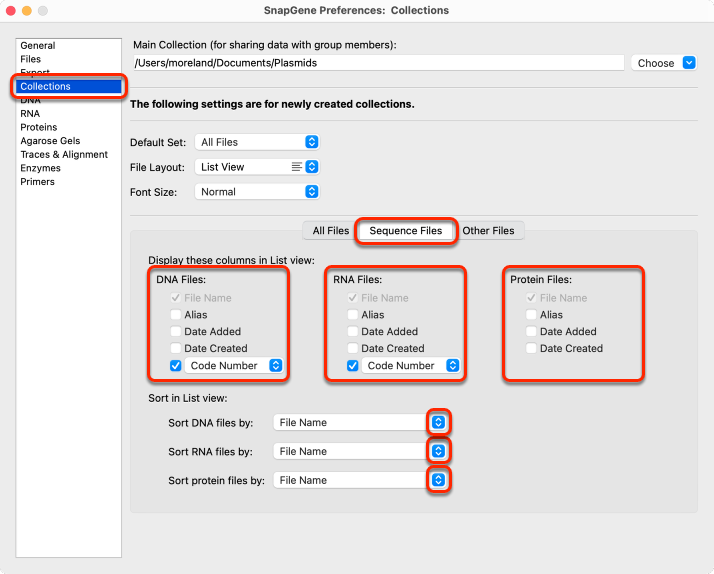
Task: Open Code Number dropdown under DNA Files
Action: click(234, 366)
